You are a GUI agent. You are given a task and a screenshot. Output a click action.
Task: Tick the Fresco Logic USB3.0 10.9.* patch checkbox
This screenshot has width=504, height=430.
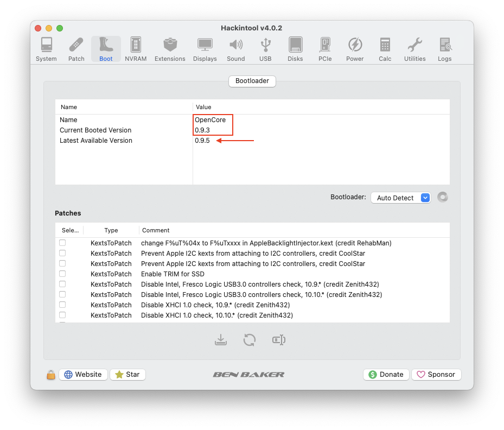[x=62, y=284]
